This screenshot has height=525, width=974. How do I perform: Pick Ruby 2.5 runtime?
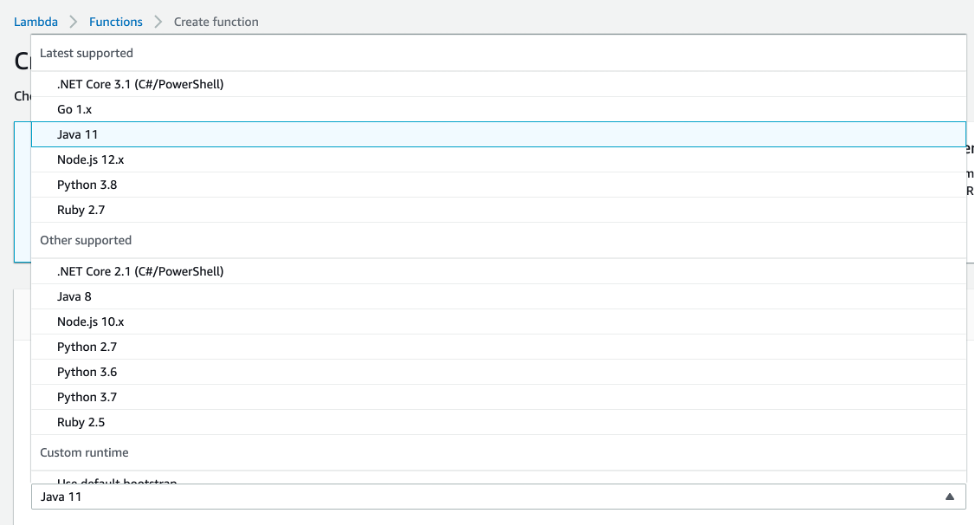click(x=81, y=422)
